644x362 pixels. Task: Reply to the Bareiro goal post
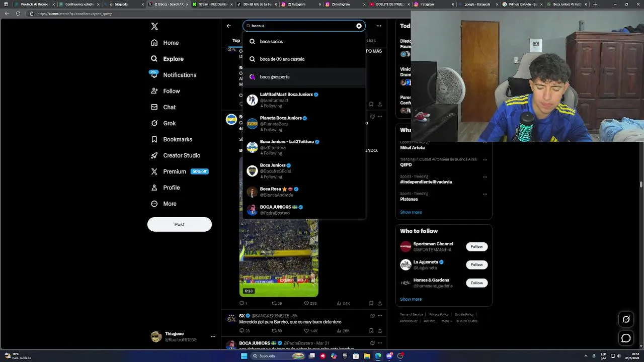click(244, 331)
